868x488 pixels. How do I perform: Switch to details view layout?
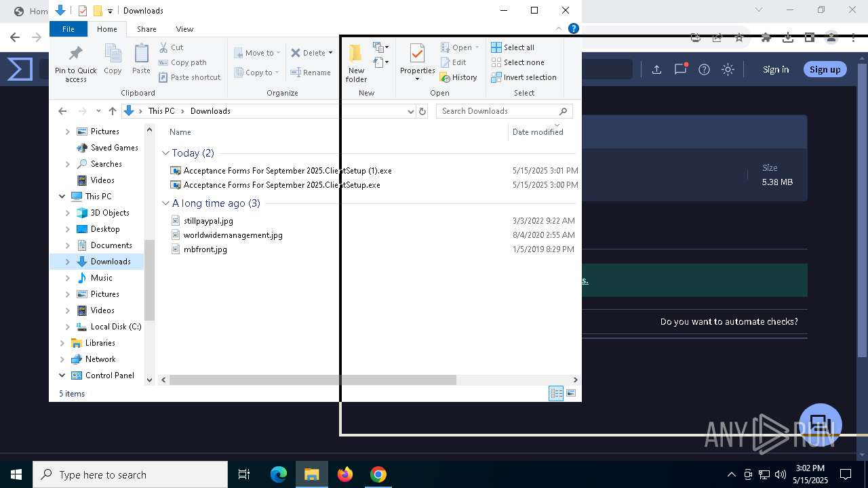point(556,394)
